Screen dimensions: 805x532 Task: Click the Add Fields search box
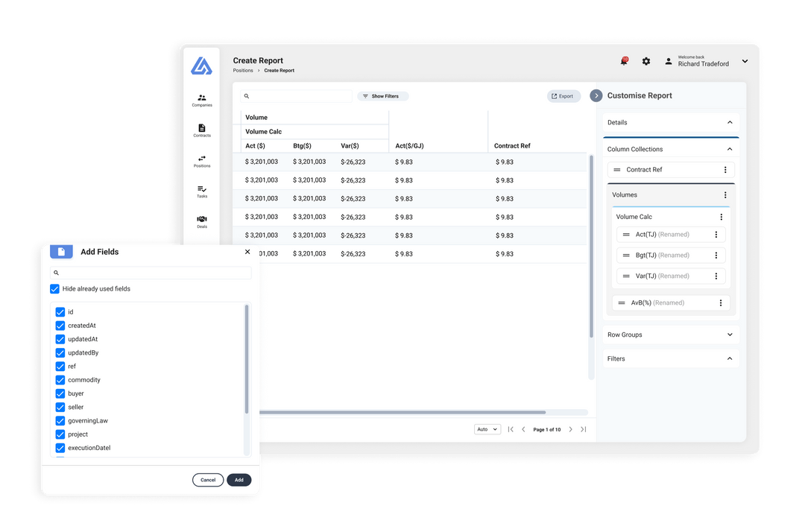[151, 273]
